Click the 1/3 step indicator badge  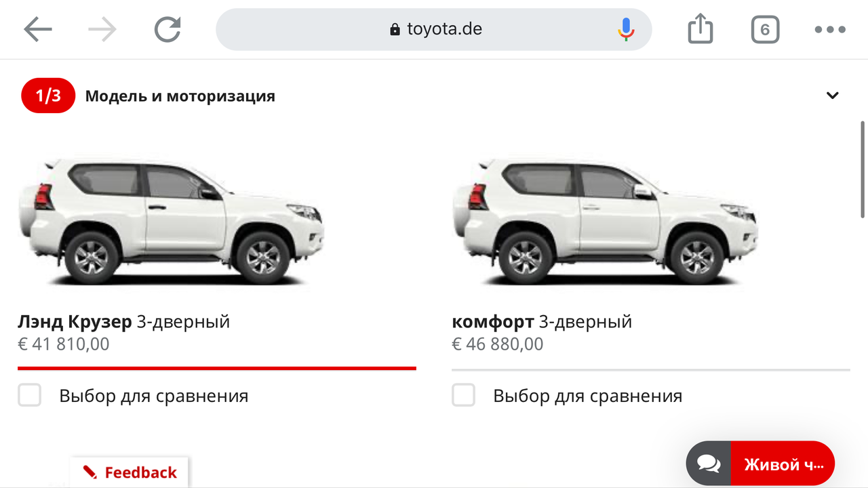pyautogui.click(x=48, y=96)
